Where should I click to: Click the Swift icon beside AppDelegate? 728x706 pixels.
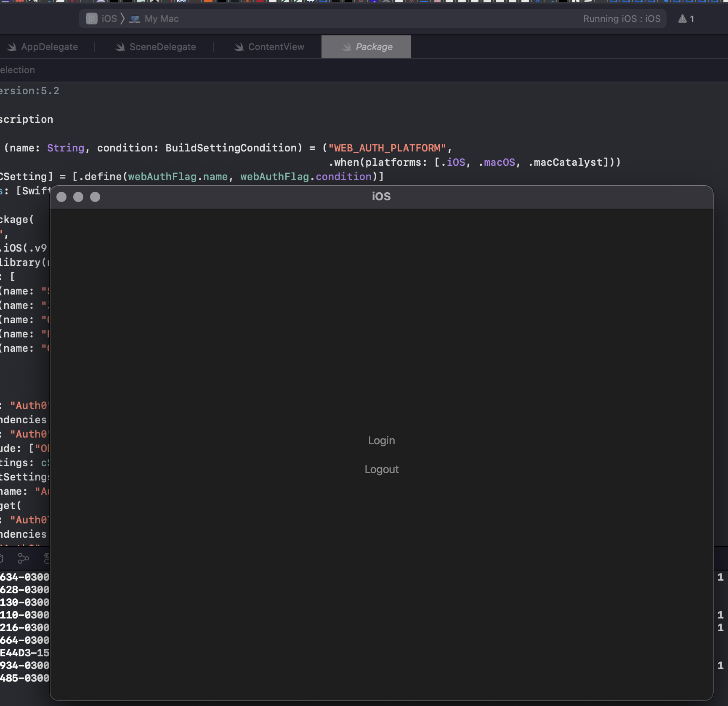coord(11,47)
